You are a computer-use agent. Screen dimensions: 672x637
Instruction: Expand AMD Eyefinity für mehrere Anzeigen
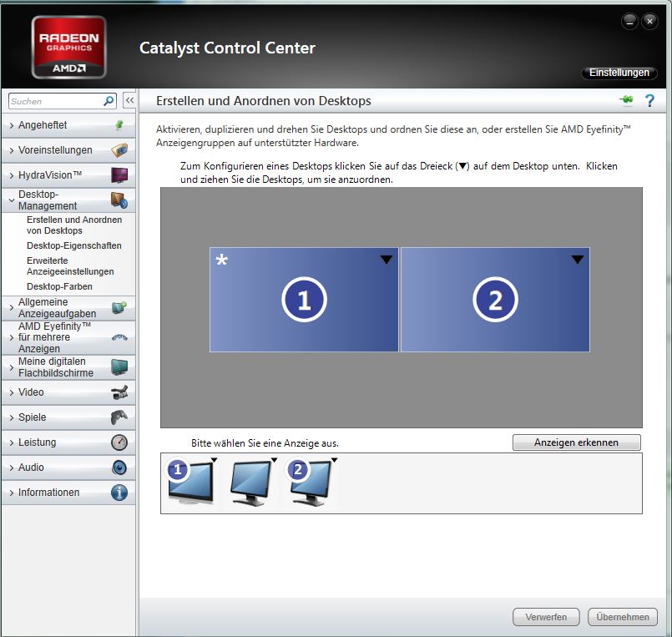[x=68, y=337]
